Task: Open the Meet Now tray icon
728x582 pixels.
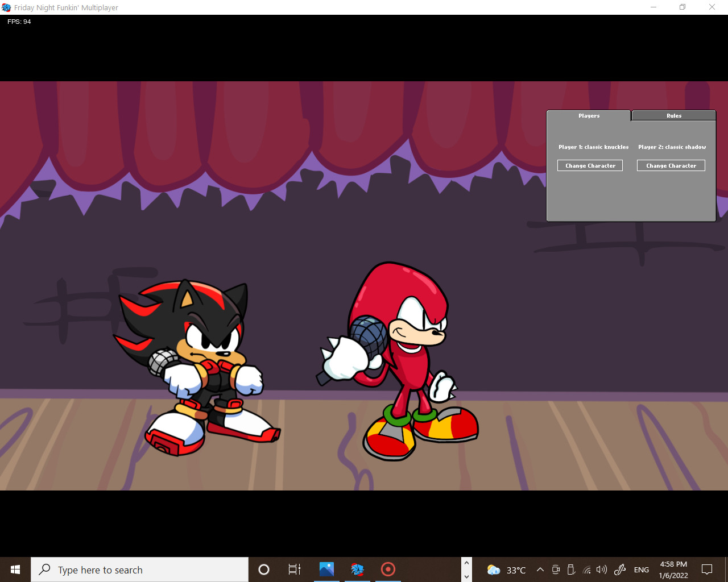Action: pos(555,569)
